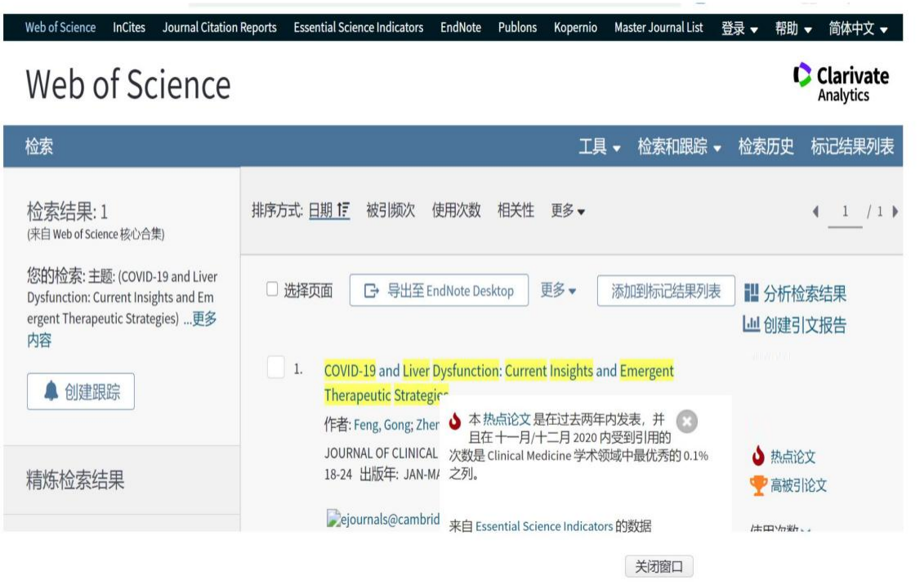The image size is (924, 585).
Task: Click the date sort order icon
Action: point(344,210)
